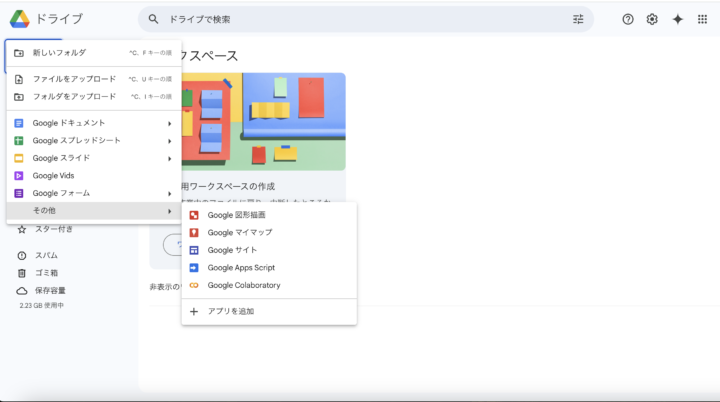Click the Google Apps Script icon
Image resolution: width=720 pixels, height=402 pixels.
coord(194,268)
